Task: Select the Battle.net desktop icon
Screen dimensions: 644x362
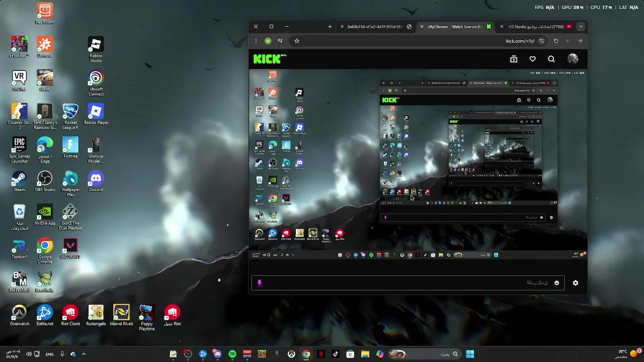Action: click(x=45, y=316)
